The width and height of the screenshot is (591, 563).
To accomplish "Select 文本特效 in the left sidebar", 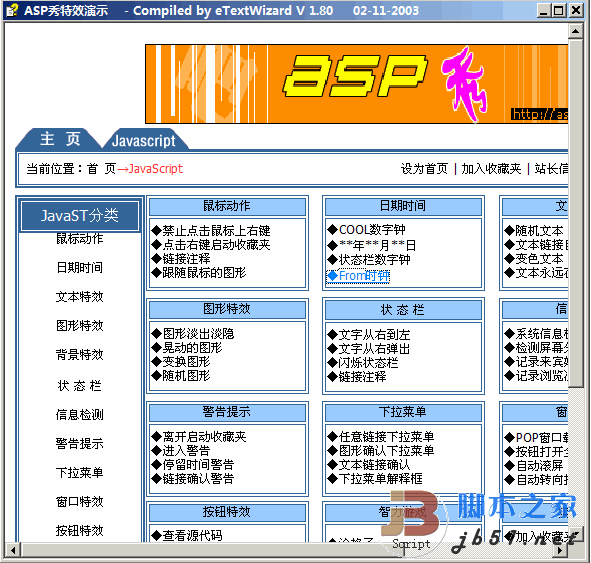I will [x=80, y=297].
